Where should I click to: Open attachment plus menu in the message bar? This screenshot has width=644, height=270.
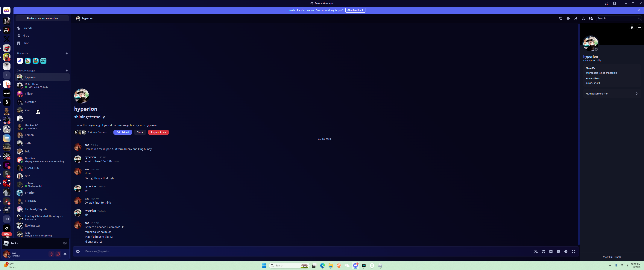click(x=78, y=251)
